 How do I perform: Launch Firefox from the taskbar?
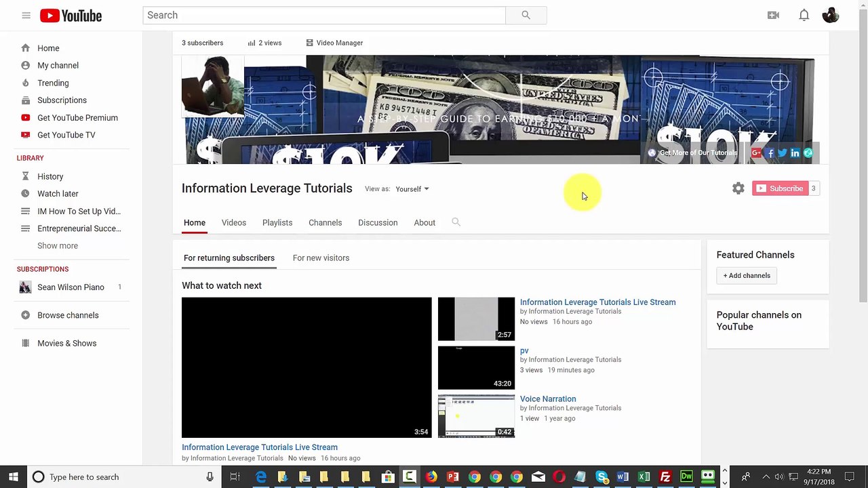[x=431, y=477]
